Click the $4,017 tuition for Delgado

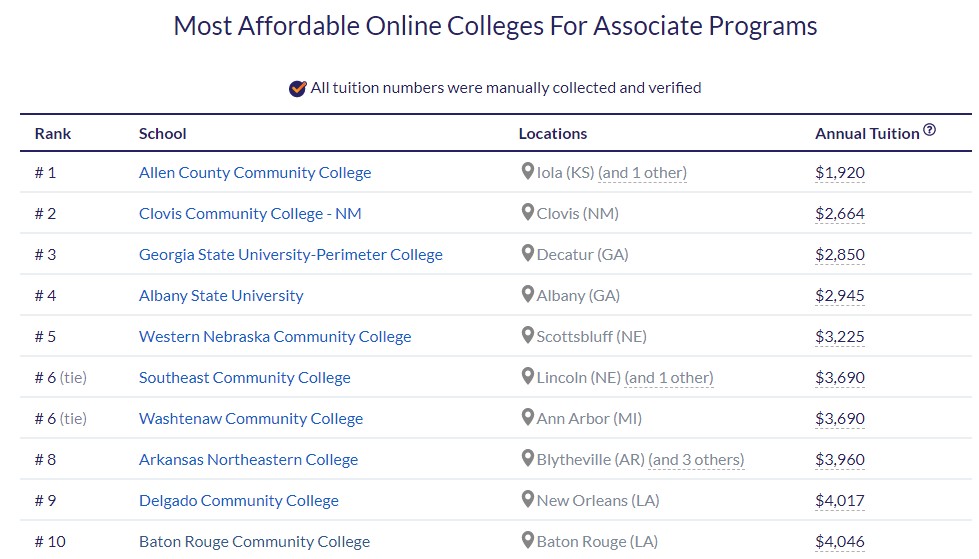point(839,501)
